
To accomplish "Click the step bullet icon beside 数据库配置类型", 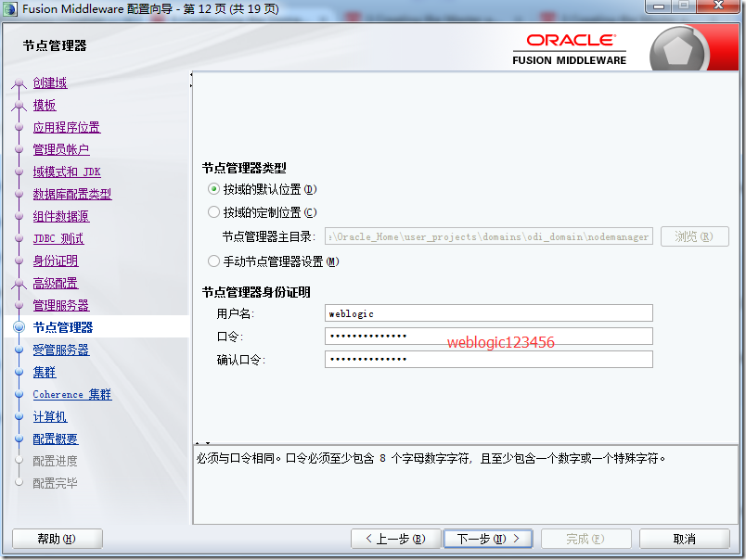I will tap(19, 194).
